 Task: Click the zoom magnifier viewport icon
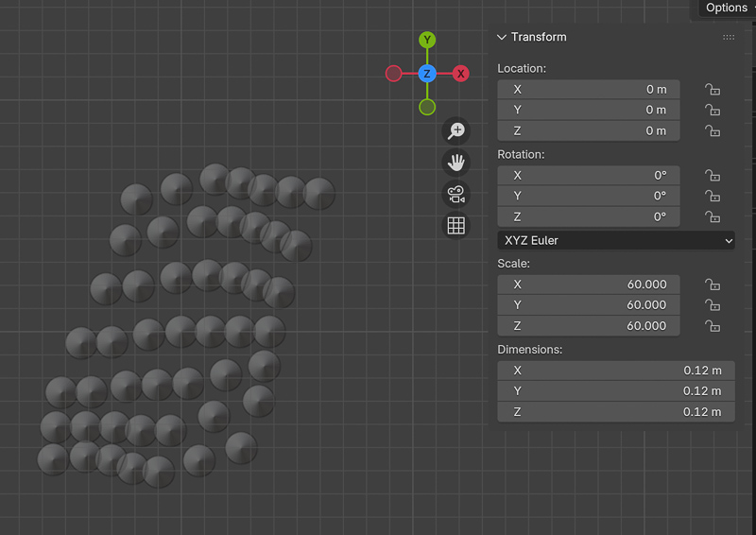(456, 131)
